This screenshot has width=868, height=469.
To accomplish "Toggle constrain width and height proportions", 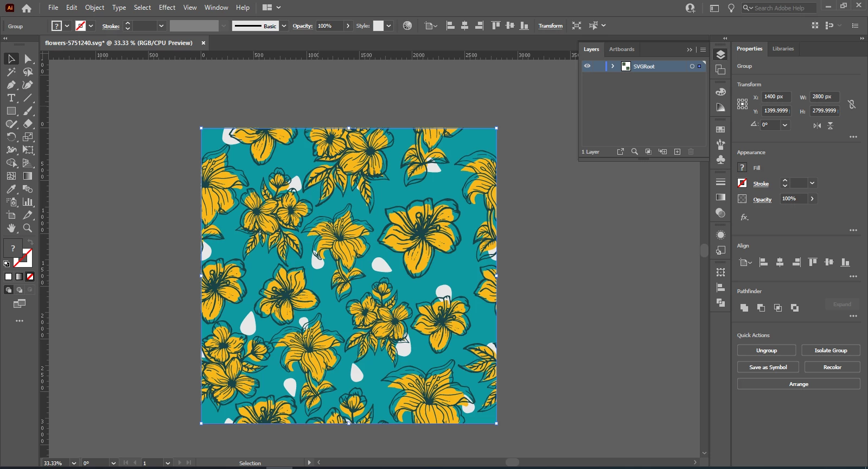I will pos(852,104).
